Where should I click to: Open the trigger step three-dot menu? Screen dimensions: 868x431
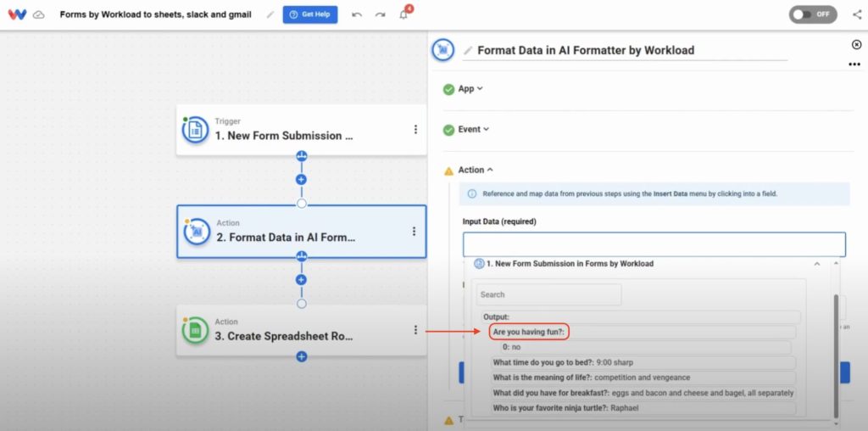415,129
